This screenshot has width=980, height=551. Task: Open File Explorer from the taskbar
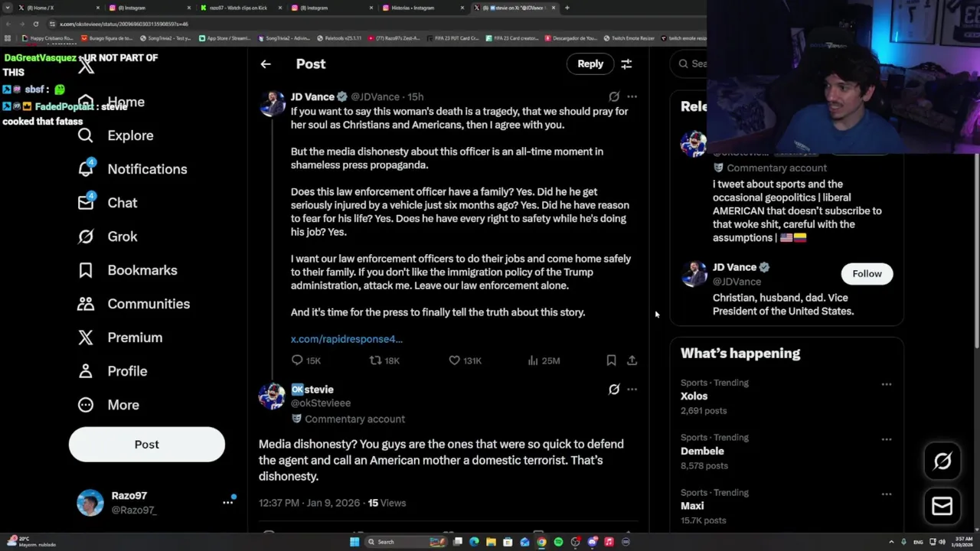(x=491, y=542)
